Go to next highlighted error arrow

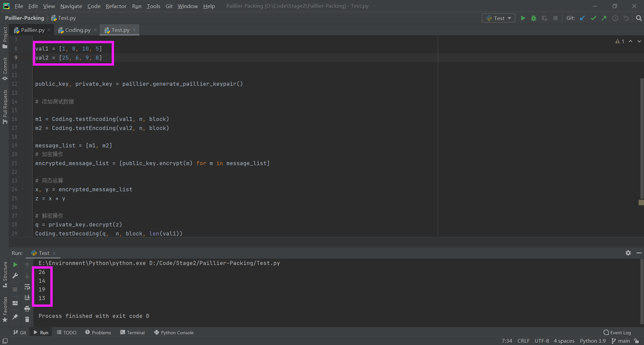click(639, 41)
